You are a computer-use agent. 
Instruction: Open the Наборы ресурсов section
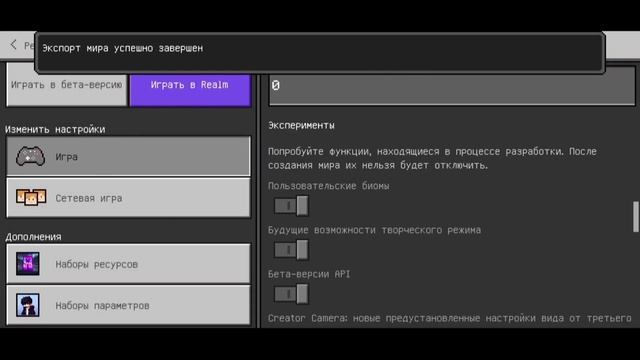128,264
